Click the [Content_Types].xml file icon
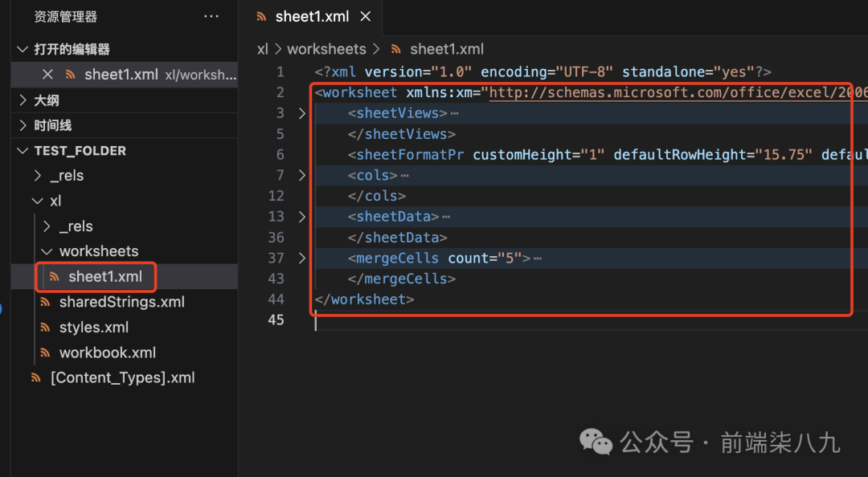This screenshot has width=868, height=477. click(36, 378)
